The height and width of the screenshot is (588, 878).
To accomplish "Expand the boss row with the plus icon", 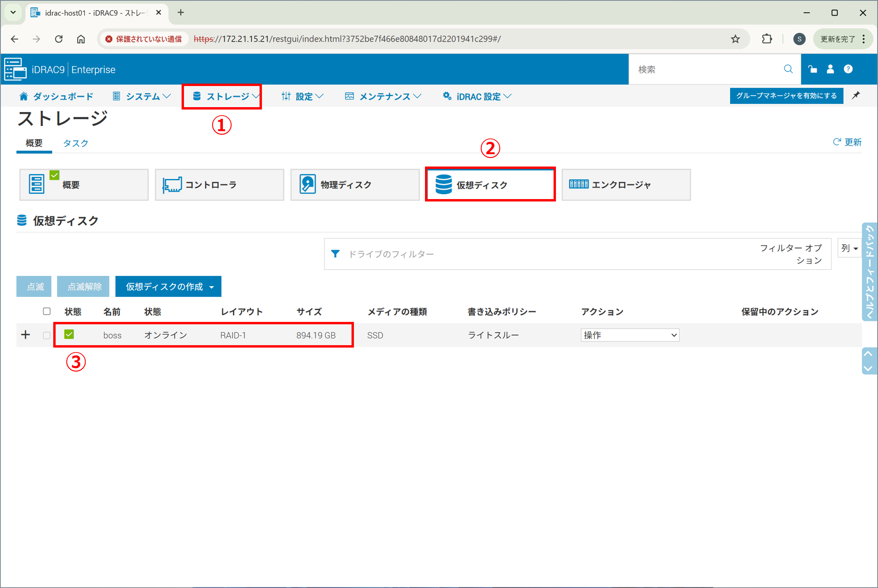I will pos(25,335).
